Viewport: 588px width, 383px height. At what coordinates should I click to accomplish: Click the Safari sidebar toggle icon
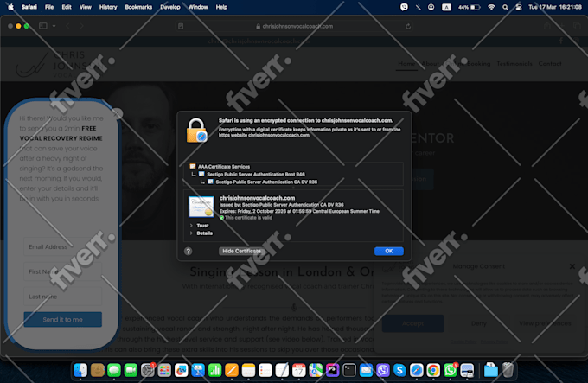pos(43,26)
